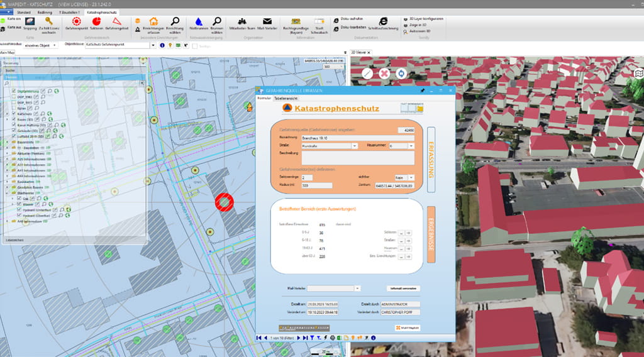Click the red cancel icon in 3D viewer

[384, 74]
